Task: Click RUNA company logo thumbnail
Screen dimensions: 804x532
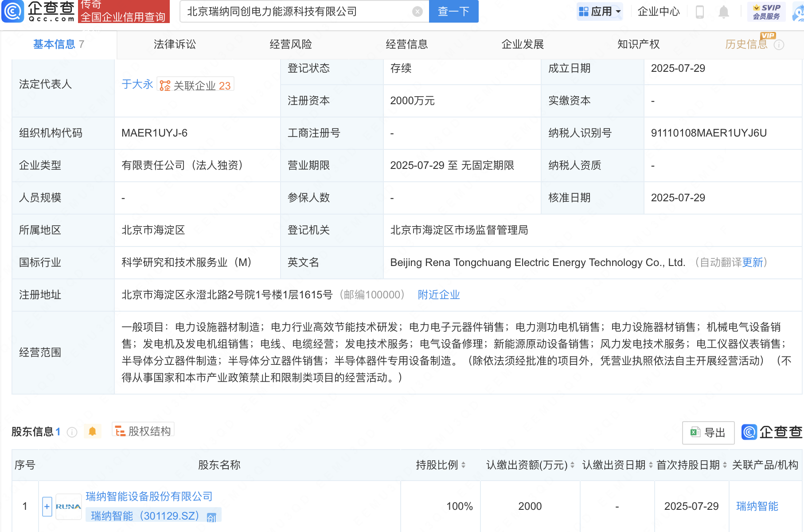Action: (x=68, y=506)
